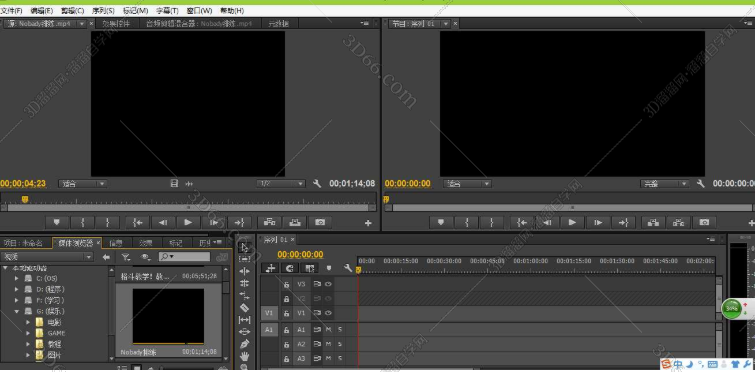The image size is (755, 372).
Task: Open Program monitor wrench settings
Action: click(701, 183)
